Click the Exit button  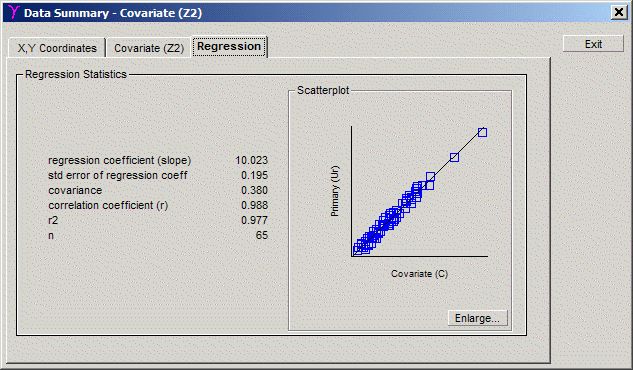(593, 44)
